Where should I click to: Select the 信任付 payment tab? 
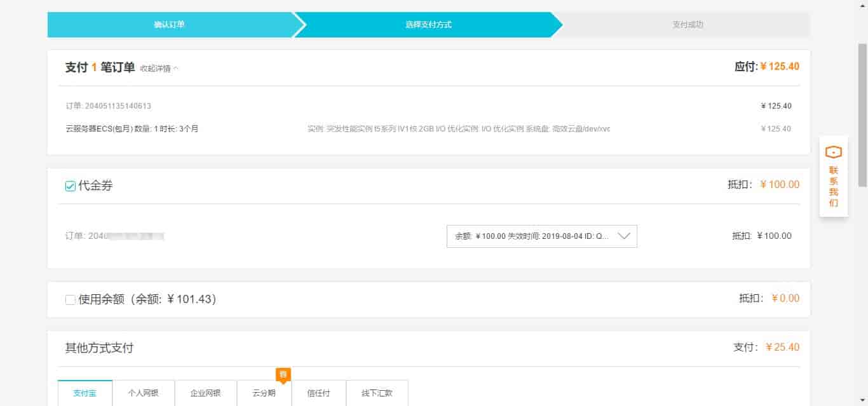pos(319,393)
